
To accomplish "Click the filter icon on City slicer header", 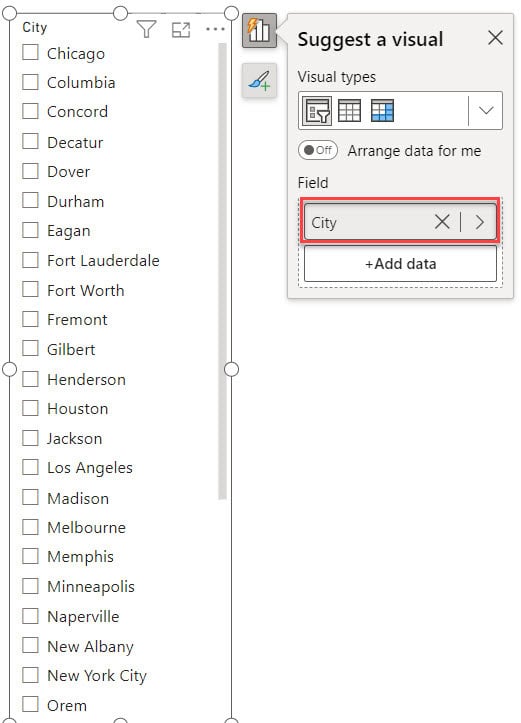I will click(147, 30).
